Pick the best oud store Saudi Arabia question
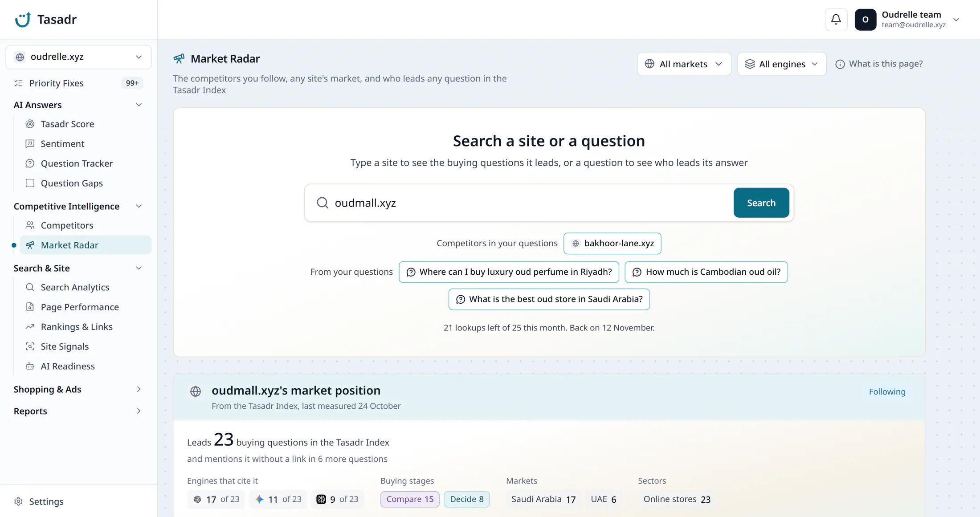Image resolution: width=980 pixels, height=517 pixels. [549, 299]
